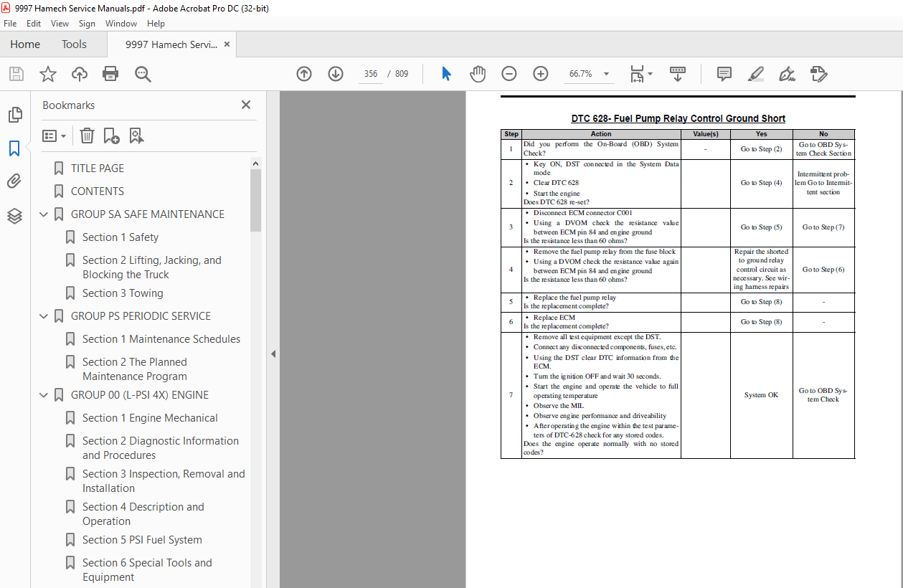Toggle the Bookmarks panel icon

(x=14, y=148)
